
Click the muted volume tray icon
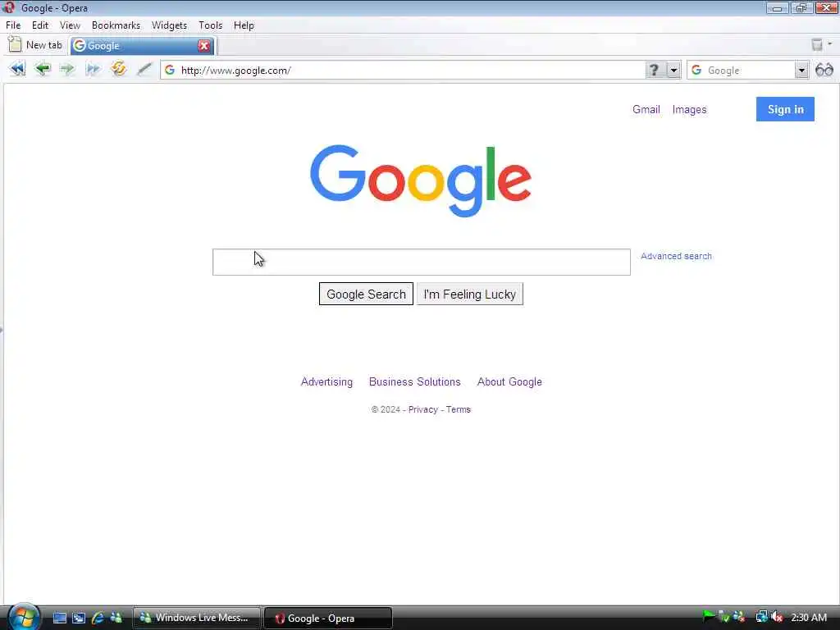coord(778,617)
